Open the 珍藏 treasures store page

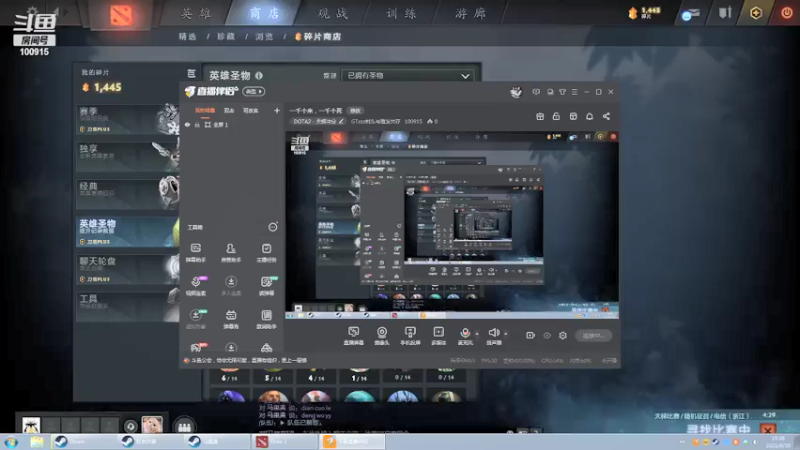[226, 37]
